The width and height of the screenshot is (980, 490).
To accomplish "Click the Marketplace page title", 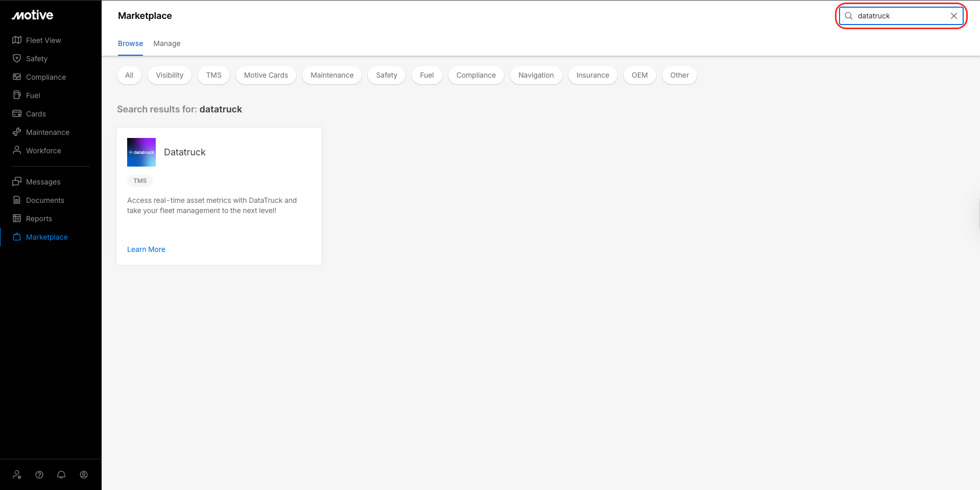I will point(145,16).
